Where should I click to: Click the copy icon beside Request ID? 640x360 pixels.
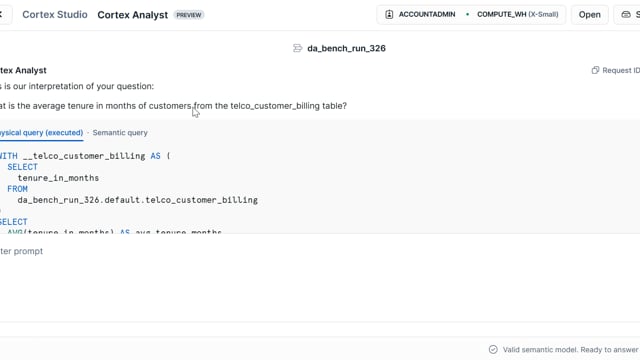coord(595,70)
